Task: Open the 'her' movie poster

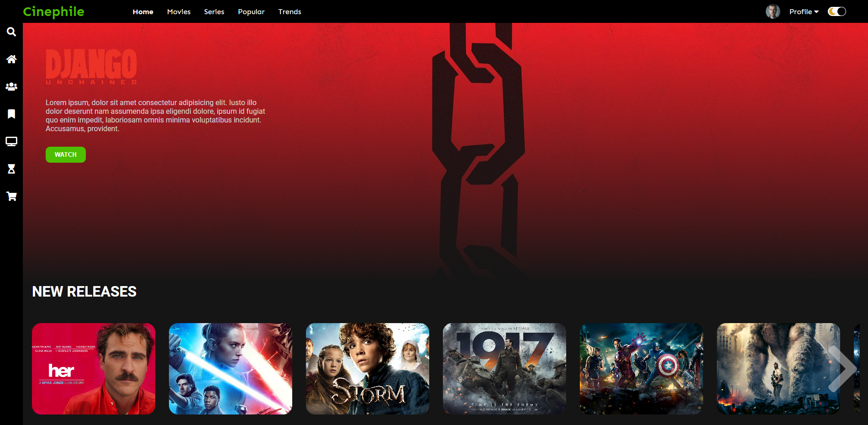Action: click(94, 369)
